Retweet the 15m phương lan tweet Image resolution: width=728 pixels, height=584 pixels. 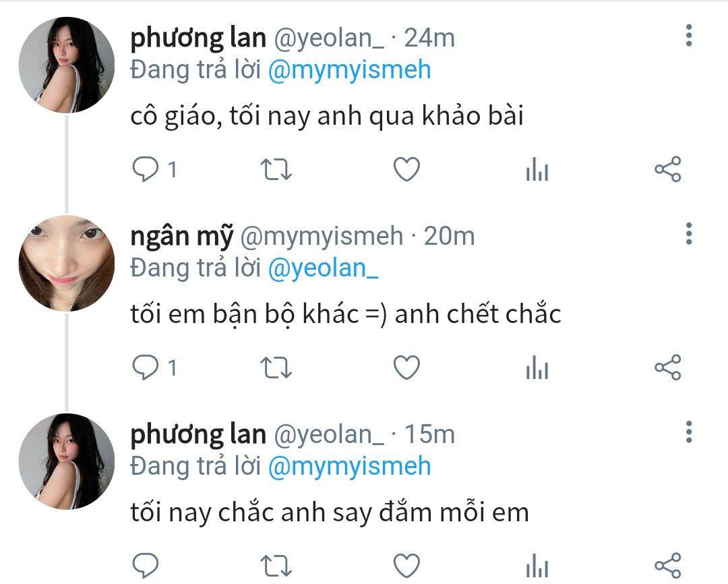276,566
